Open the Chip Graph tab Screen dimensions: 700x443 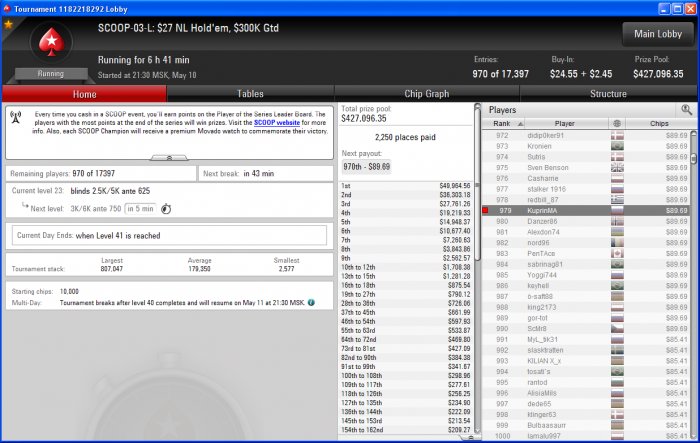point(427,94)
